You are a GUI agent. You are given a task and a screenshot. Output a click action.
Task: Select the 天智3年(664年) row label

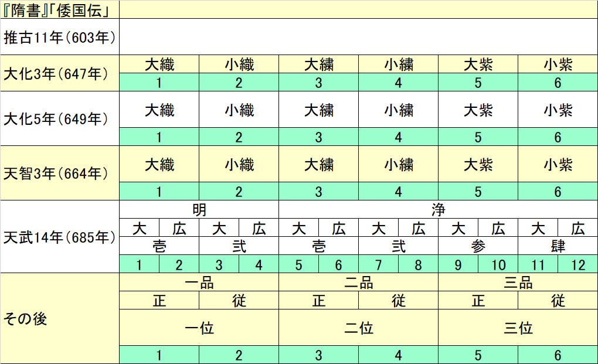coord(59,174)
